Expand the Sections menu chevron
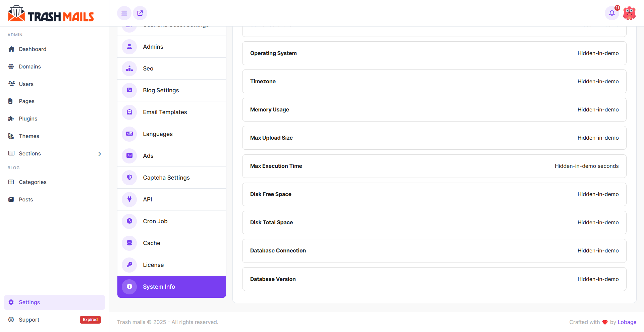The width and height of the screenshot is (644, 332). point(100,154)
